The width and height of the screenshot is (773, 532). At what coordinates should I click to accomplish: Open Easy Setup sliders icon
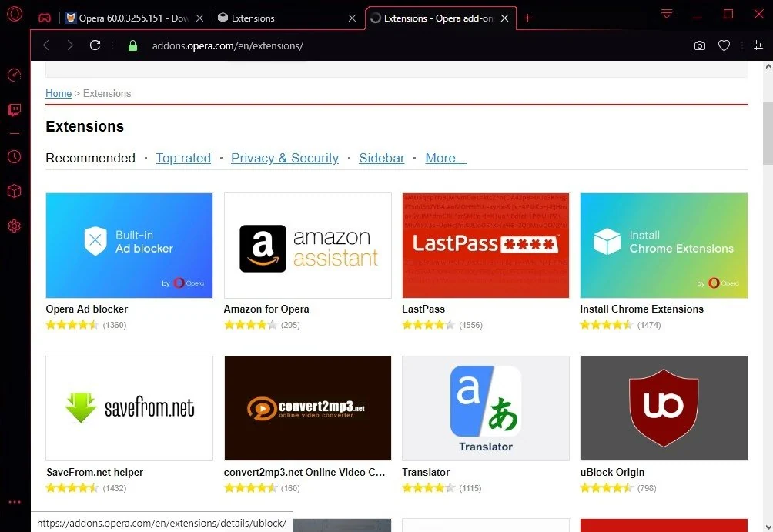758,45
